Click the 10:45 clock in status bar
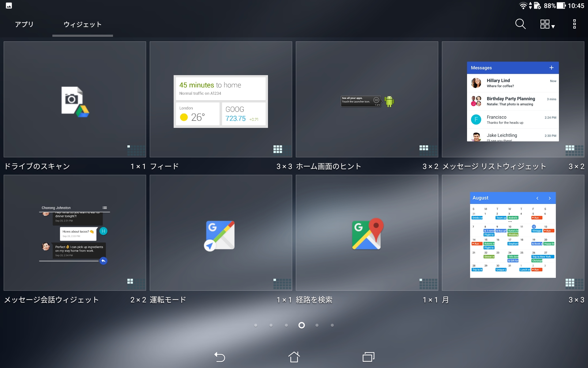Screen dimensions: 588x368 (x=576, y=6)
